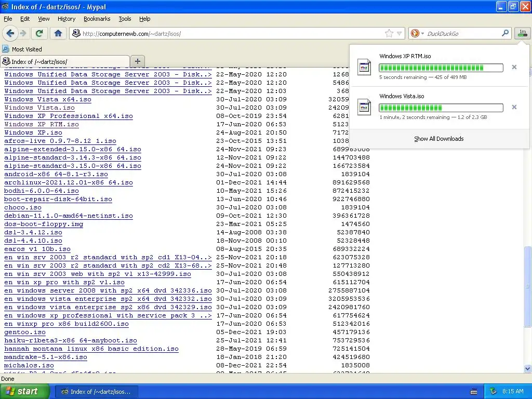Open the Windows Start menu
532x399 pixels.
point(25,391)
